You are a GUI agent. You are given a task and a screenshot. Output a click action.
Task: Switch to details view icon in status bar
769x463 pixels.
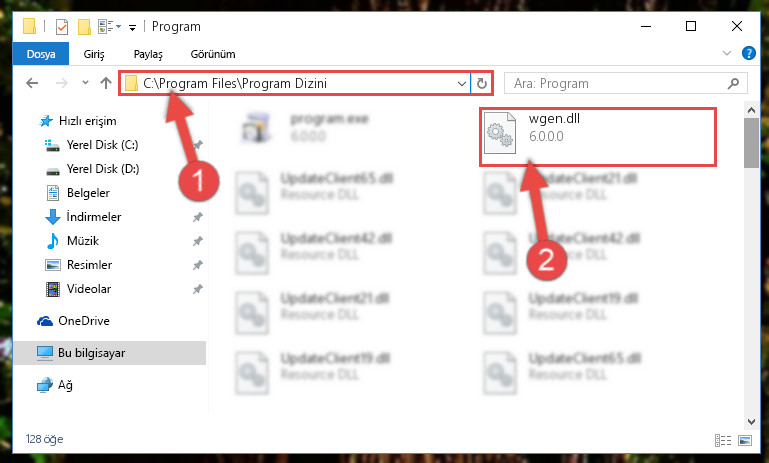click(x=723, y=440)
